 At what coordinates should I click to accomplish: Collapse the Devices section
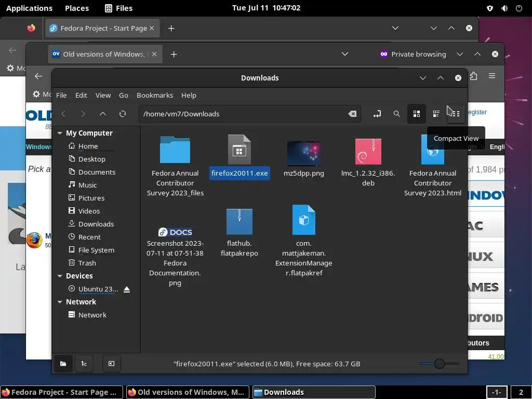click(x=60, y=276)
